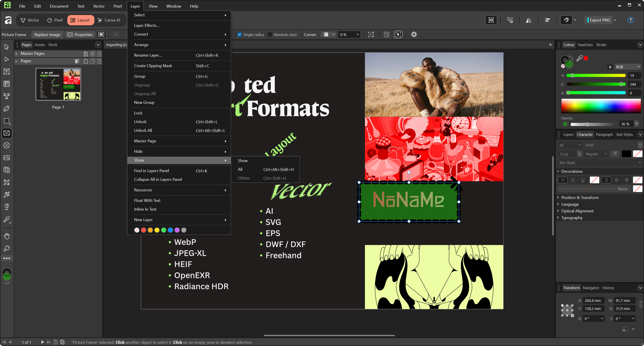
Task: Uncheck the Single radius checkbox
Action: pos(239,34)
